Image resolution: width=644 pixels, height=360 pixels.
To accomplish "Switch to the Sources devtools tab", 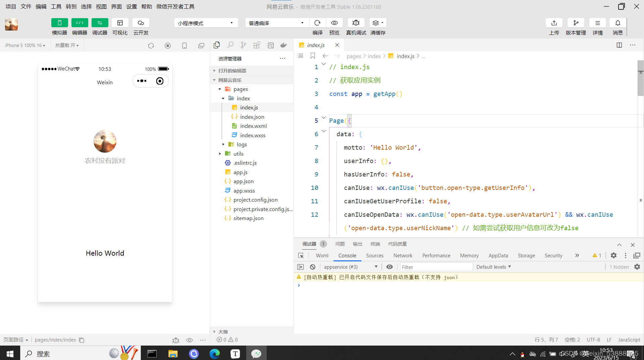I will [x=375, y=256].
